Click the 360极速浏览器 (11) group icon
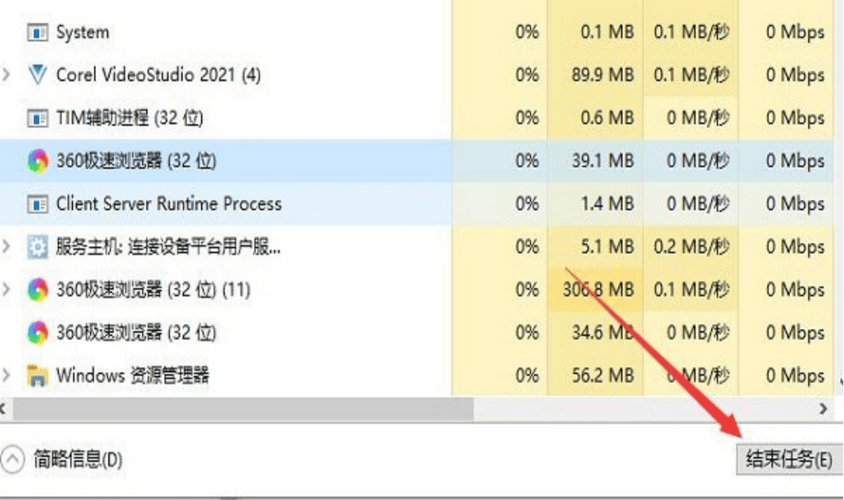 click(x=38, y=290)
